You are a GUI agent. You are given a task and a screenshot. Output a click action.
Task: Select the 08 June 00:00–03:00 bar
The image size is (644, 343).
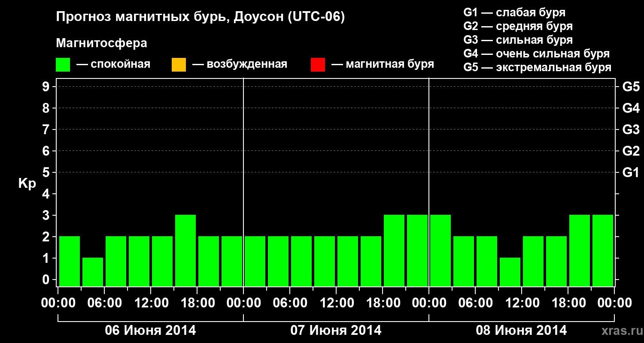point(440,250)
